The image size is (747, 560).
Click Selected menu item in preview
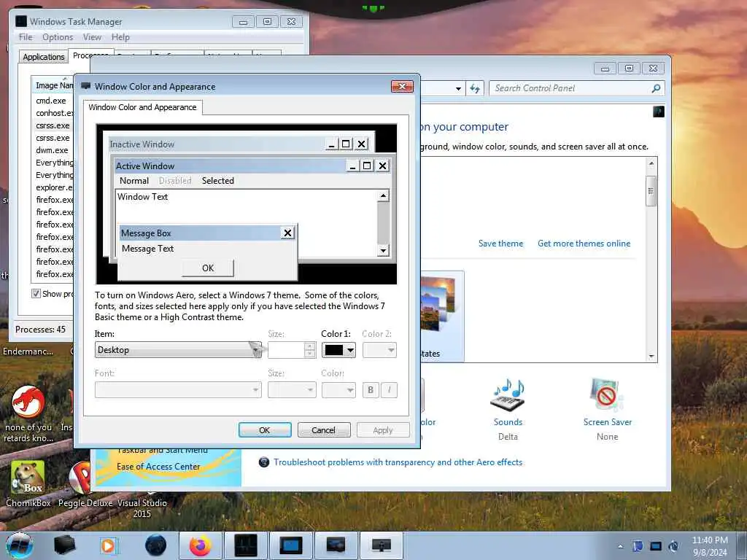pos(217,181)
